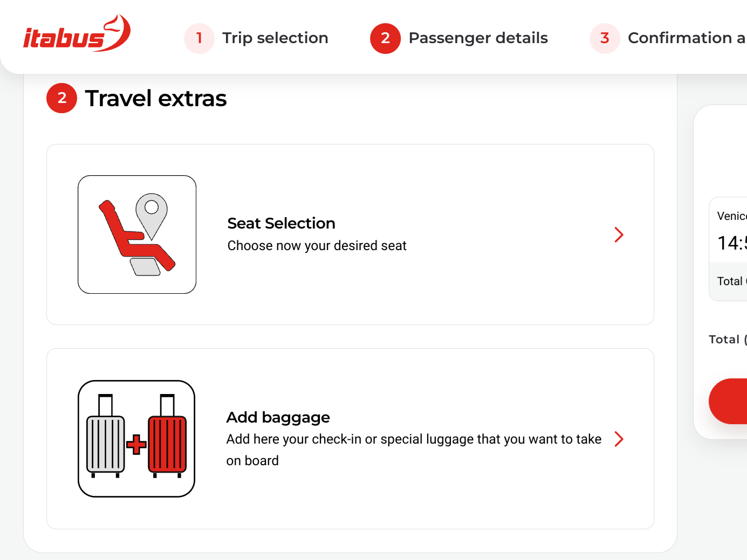
Task: Click the step 2 circle in header
Action: [385, 38]
